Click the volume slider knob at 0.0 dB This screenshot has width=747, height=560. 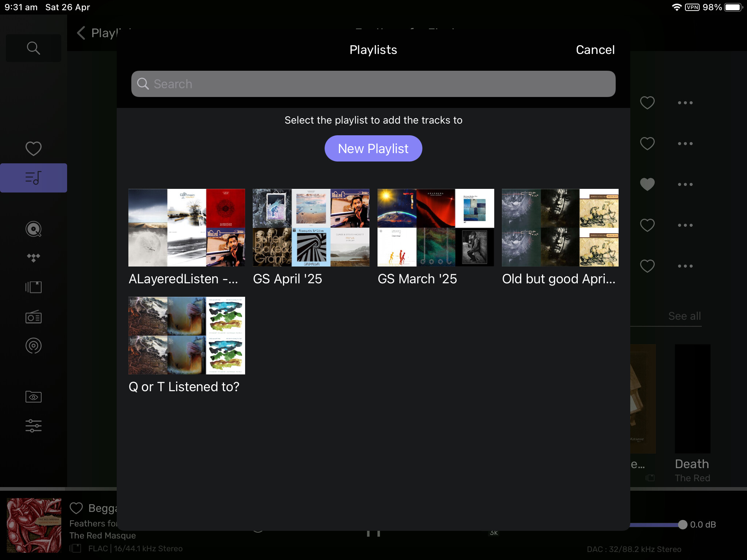682,525
